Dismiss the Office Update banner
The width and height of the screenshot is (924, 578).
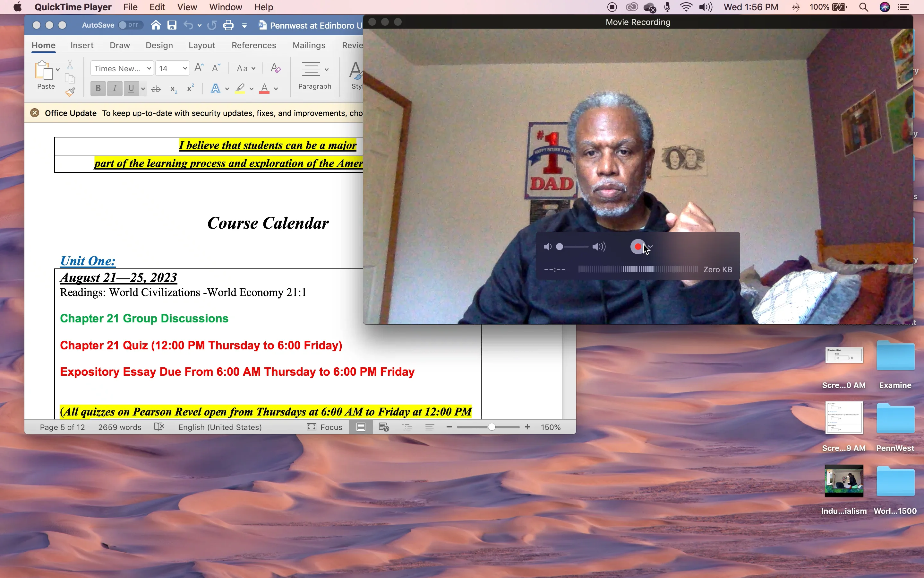[x=35, y=113]
